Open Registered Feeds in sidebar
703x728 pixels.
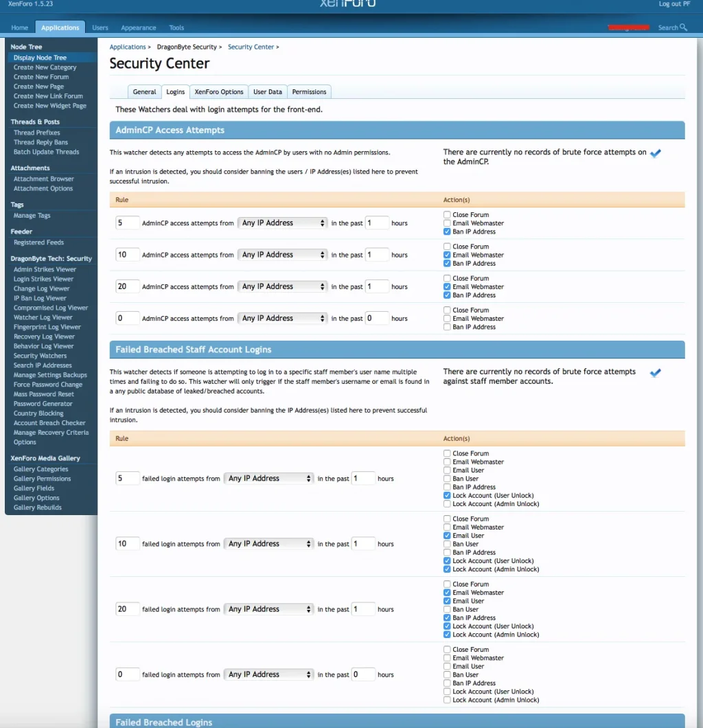coord(38,242)
